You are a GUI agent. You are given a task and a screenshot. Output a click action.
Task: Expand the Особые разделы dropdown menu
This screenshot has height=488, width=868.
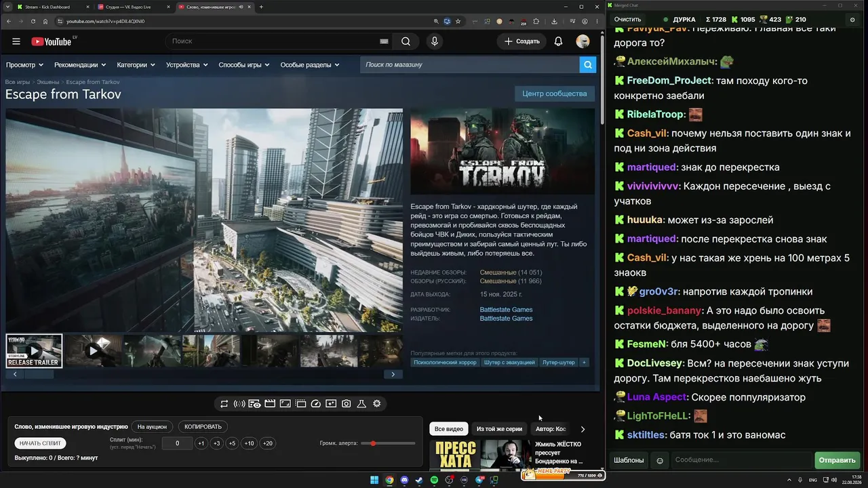click(310, 65)
